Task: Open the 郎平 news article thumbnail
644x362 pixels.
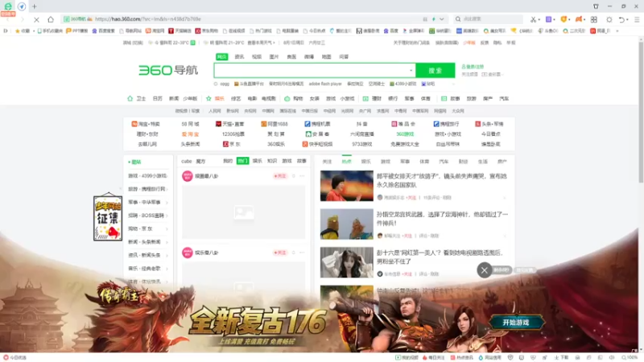Action: (x=347, y=186)
